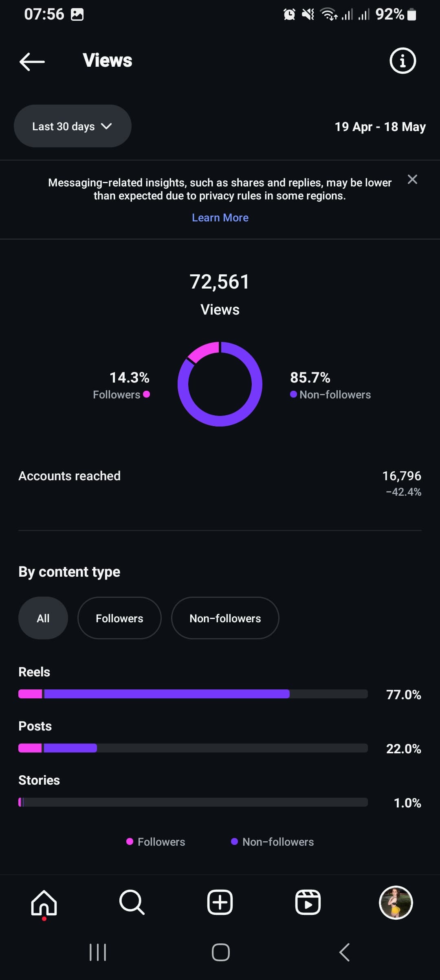The height and width of the screenshot is (980, 440).
Task: Dismiss the messaging insights notice
Action: point(412,179)
